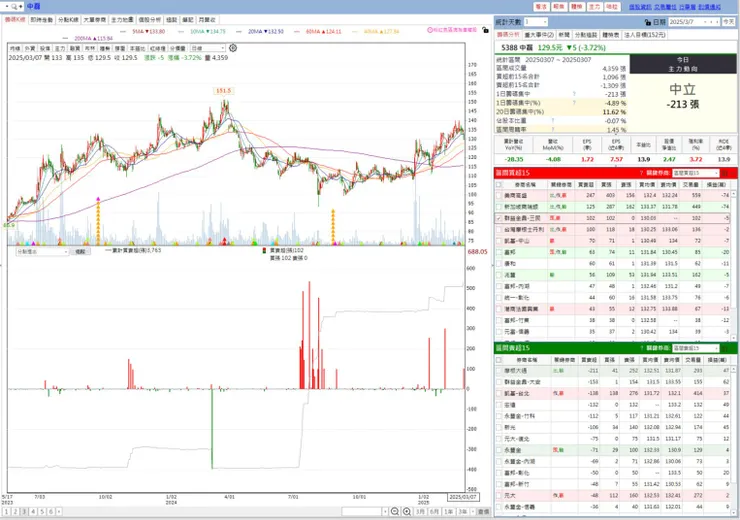This screenshot has height=520, width=740.
Task: Switch to the 主力地圖 tab
Action: (122, 20)
